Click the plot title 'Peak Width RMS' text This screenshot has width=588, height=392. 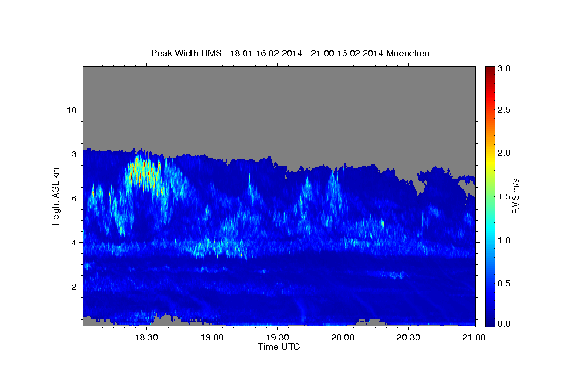click(186, 53)
